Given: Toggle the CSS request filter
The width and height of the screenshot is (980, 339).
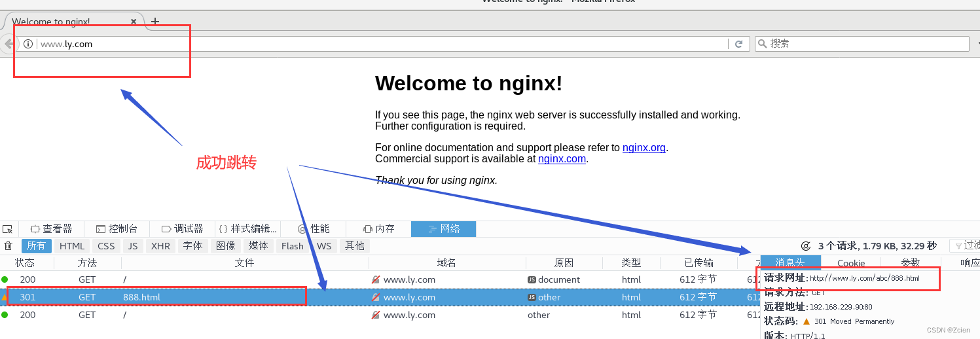Looking at the screenshot, I should click(x=106, y=246).
